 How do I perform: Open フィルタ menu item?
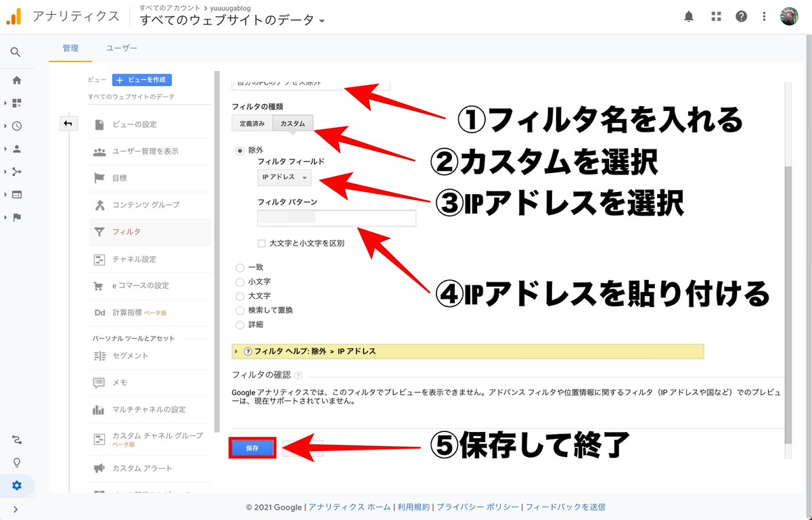pyautogui.click(x=150, y=232)
